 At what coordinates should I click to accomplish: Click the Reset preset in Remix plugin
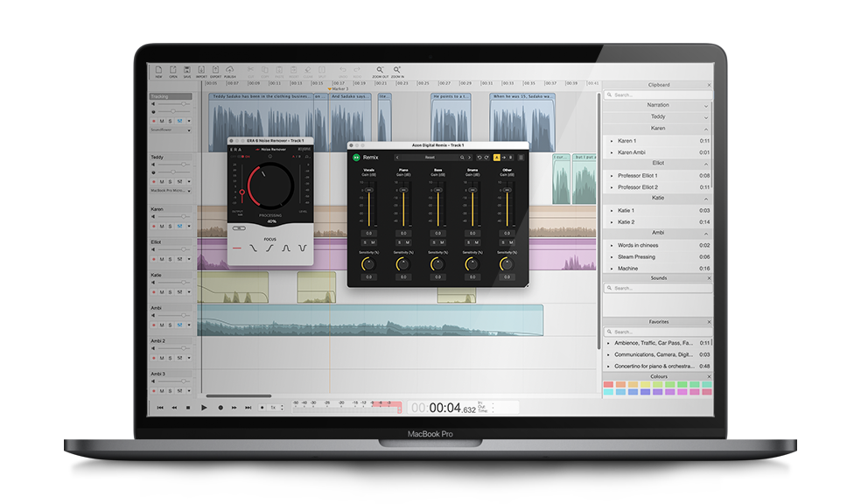(430, 157)
